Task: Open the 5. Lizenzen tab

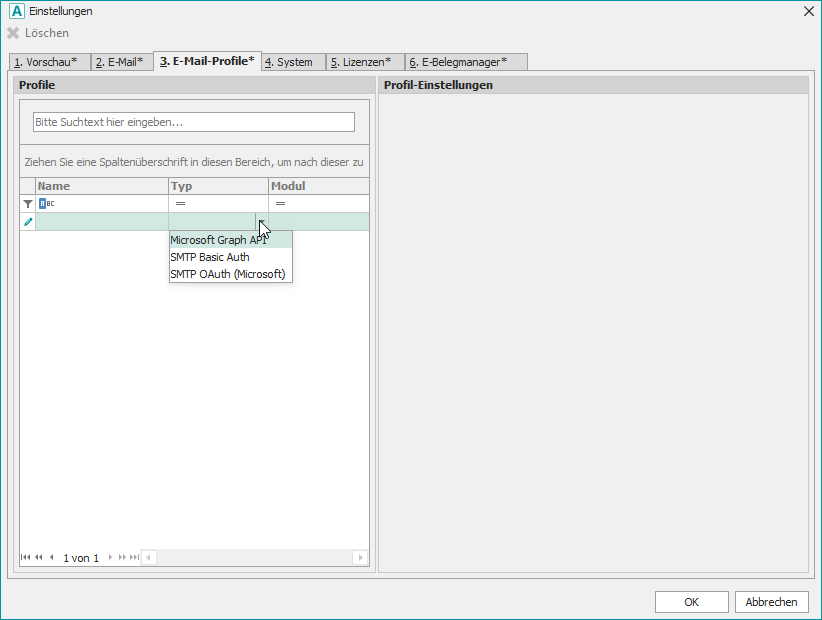Action: point(364,62)
